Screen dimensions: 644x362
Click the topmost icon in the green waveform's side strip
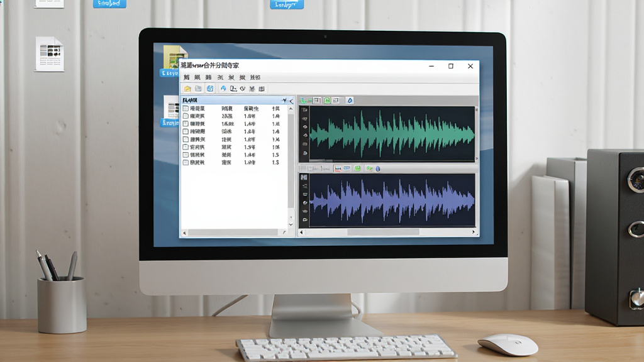(305, 110)
